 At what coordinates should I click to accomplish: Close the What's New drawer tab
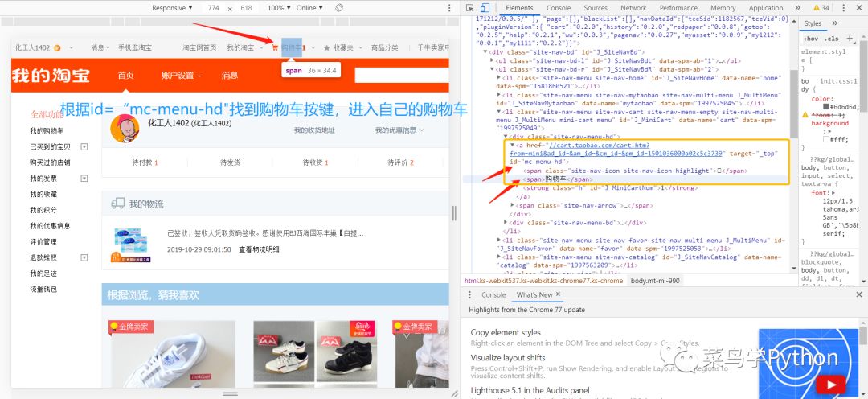coord(558,294)
